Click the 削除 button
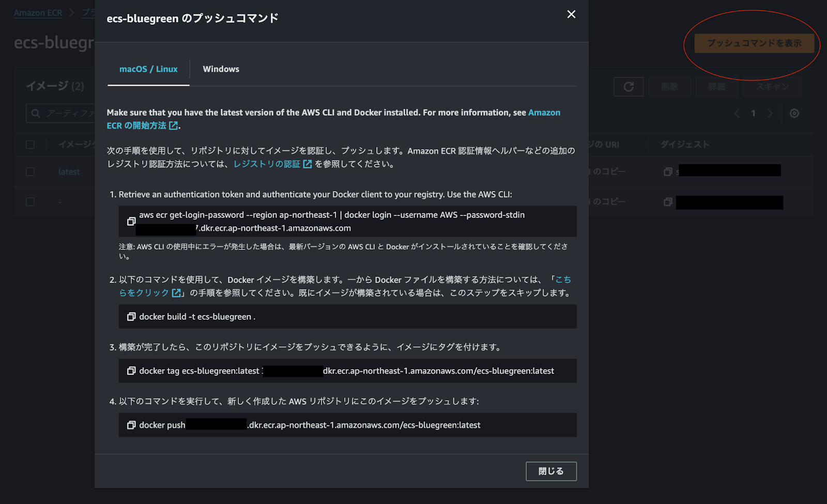The width and height of the screenshot is (827, 504). tap(670, 87)
